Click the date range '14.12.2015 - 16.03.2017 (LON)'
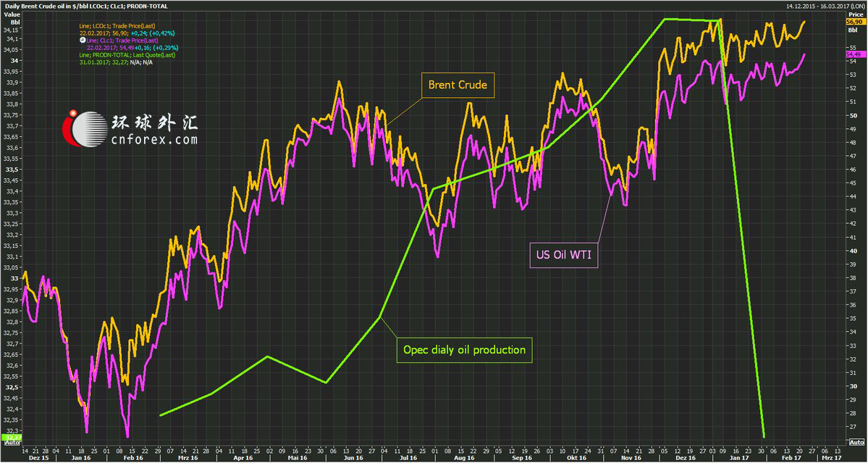This screenshot has height=463, width=868. coord(825,6)
